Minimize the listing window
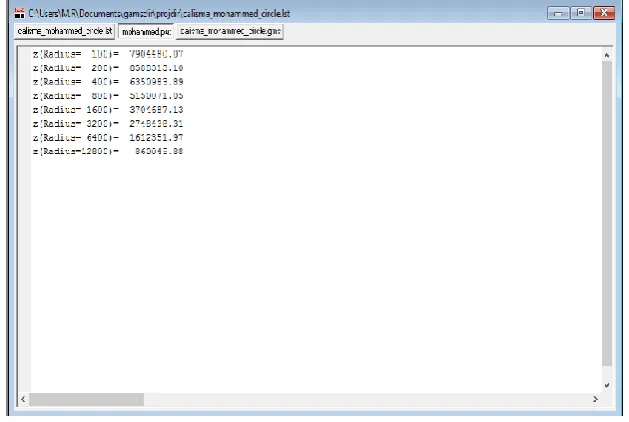The width and height of the screenshot is (629, 422). coord(558,13)
